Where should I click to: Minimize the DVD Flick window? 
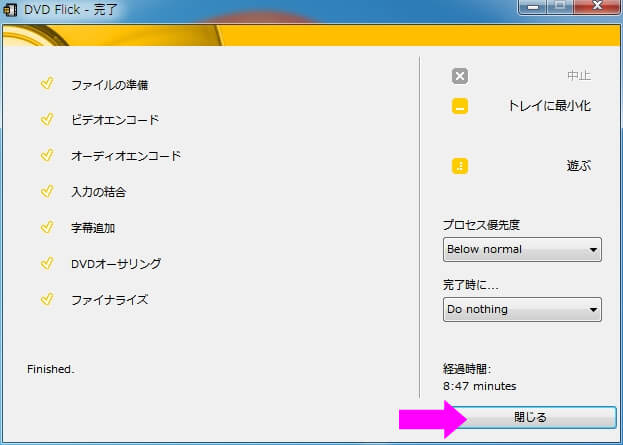click(x=533, y=6)
